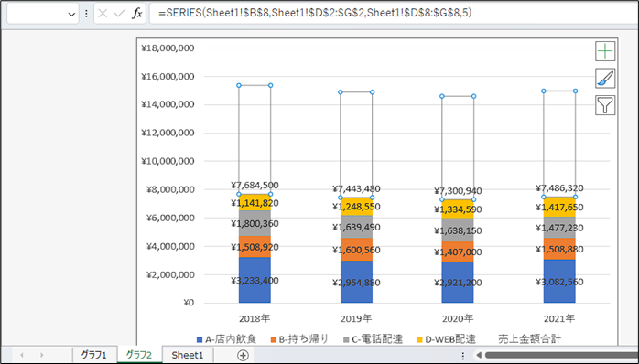Click the ¥1,638,150 data label
Image resolution: width=639 pixels, height=364 pixels.
458,230
